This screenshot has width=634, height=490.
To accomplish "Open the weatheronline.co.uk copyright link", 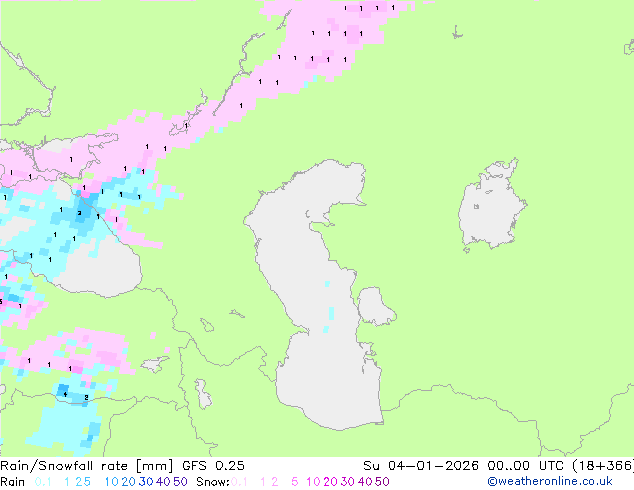I will pos(550,481).
